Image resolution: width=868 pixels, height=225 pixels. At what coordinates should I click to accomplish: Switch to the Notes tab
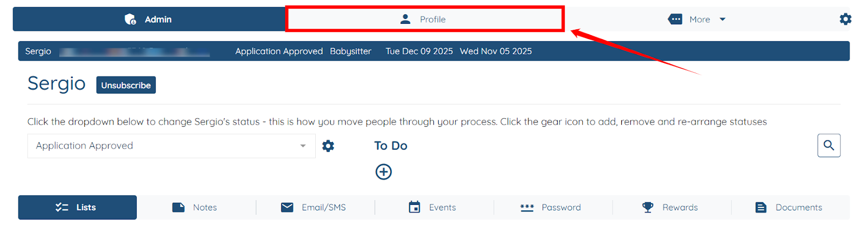tap(195, 207)
